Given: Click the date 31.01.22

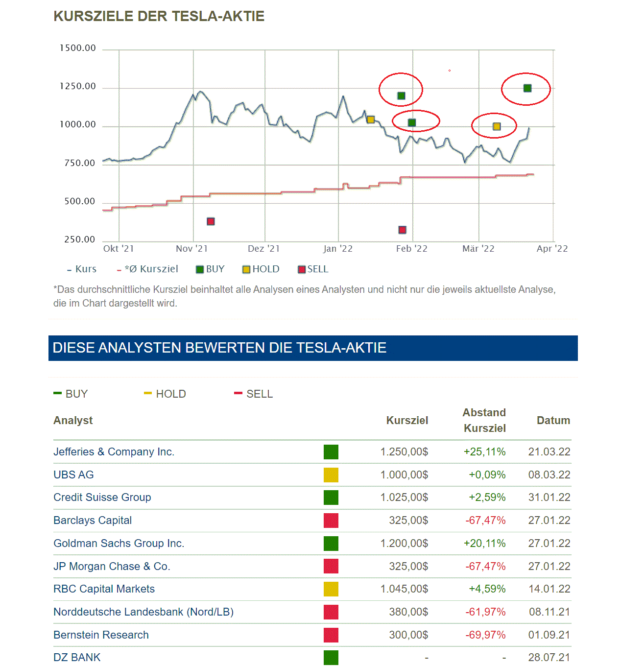Looking at the screenshot, I should click(x=549, y=497).
